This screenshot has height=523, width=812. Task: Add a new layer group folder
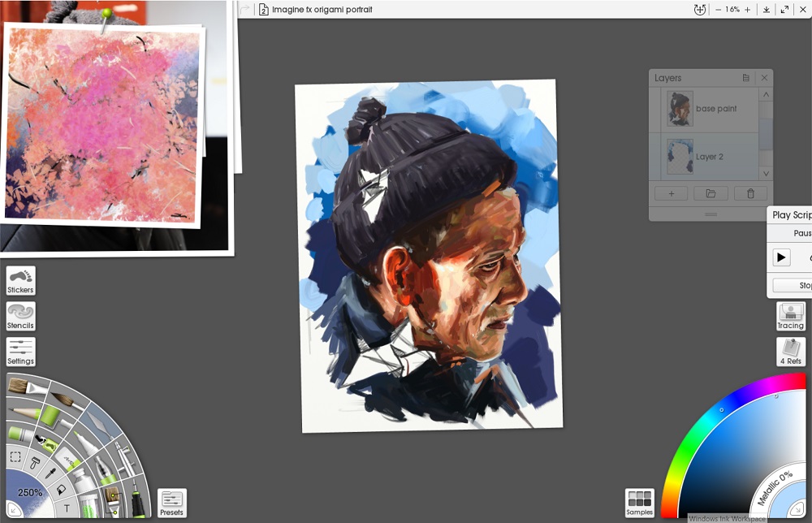click(x=710, y=193)
